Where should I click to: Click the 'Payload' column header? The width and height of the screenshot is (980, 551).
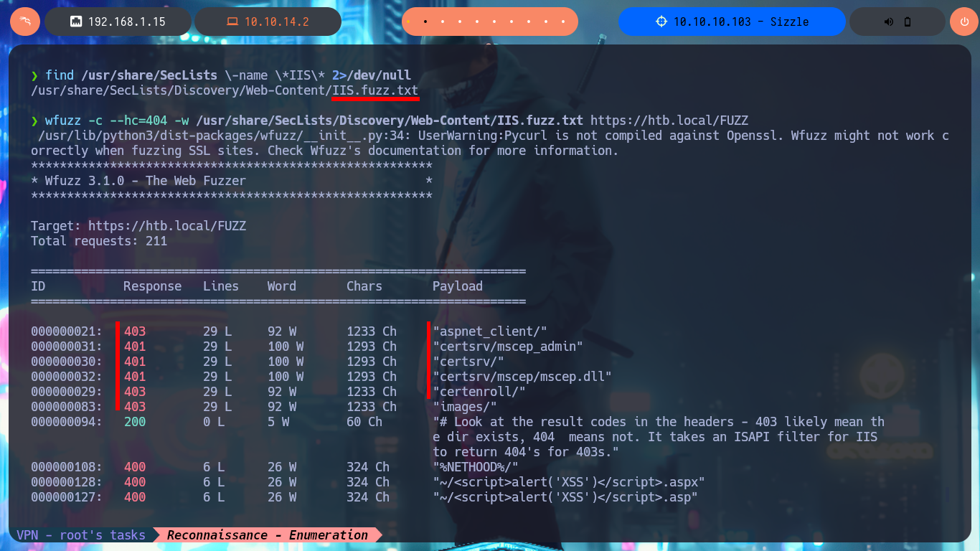coord(457,286)
